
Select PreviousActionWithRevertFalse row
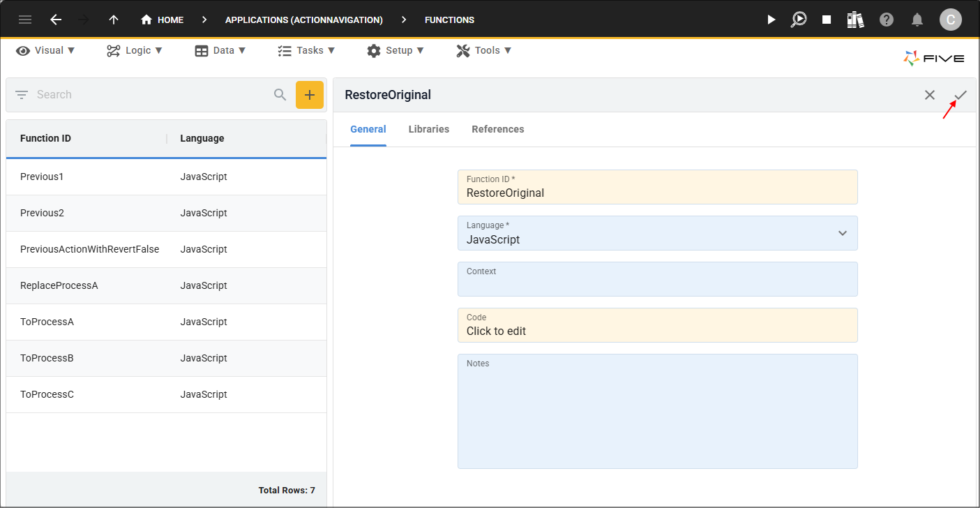point(166,250)
